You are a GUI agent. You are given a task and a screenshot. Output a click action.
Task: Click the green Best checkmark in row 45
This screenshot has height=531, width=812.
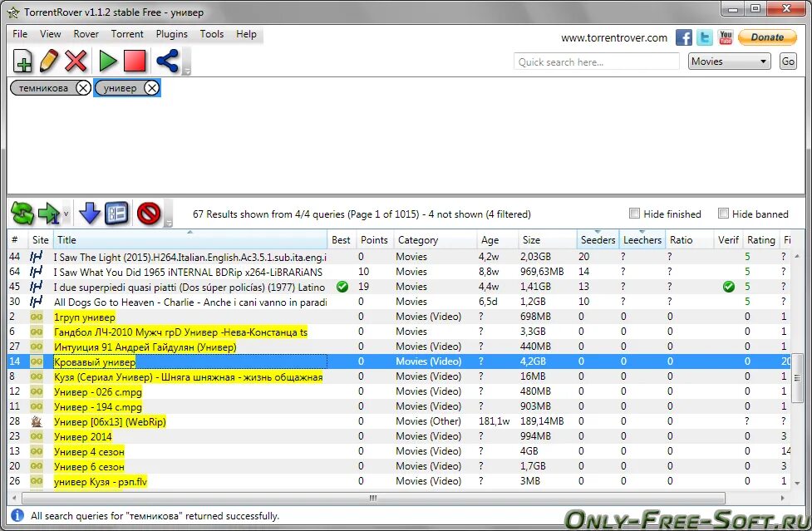click(342, 287)
